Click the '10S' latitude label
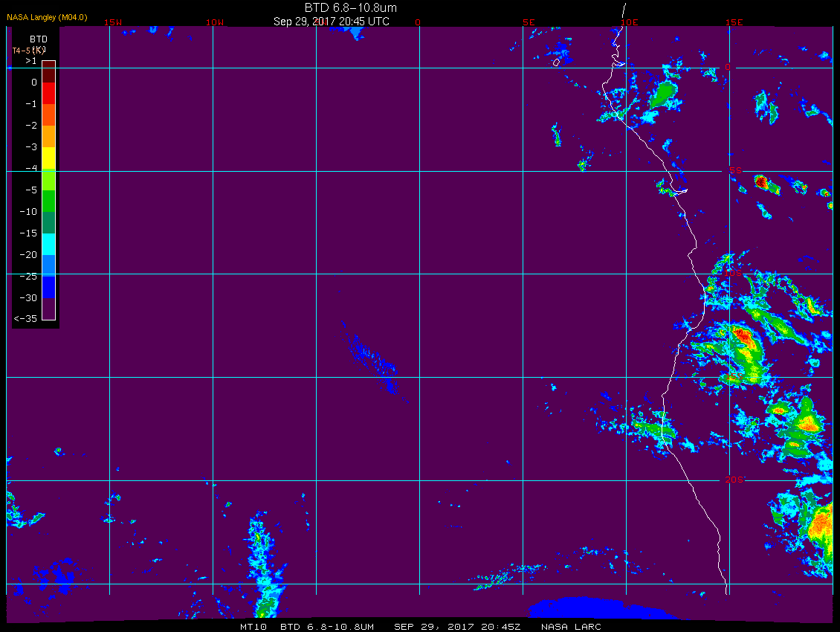The image size is (840, 632). pyautogui.click(x=734, y=273)
